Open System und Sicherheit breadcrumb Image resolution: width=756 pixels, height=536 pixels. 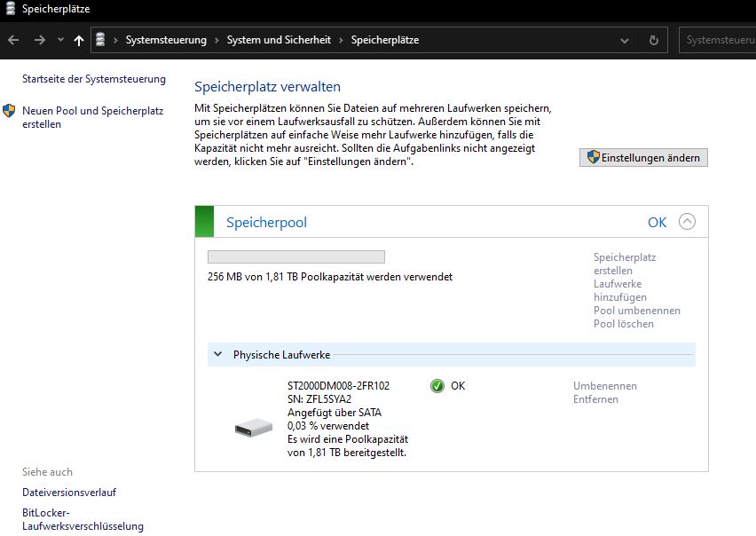pyautogui.click(x=279, y=40)
